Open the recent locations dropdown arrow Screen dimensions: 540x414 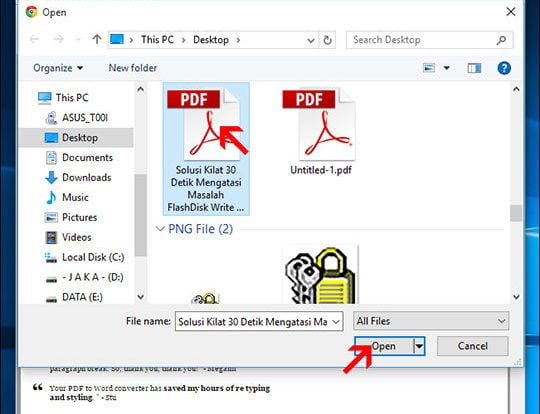coord(78,40)
